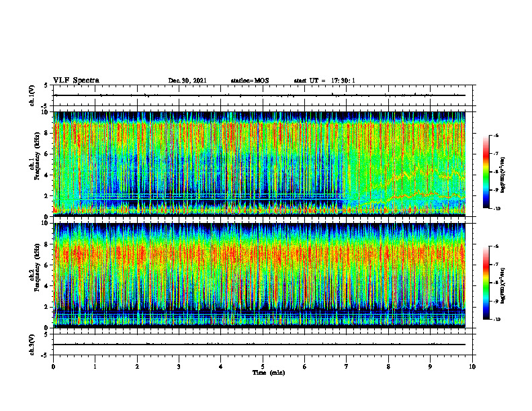
Task: Click the "ch.3(V)" waveform axis label
Action: pos(32,345)
